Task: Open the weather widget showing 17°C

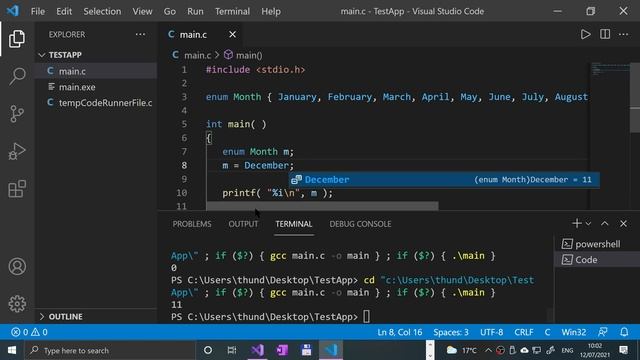Action: pos(461,350)
